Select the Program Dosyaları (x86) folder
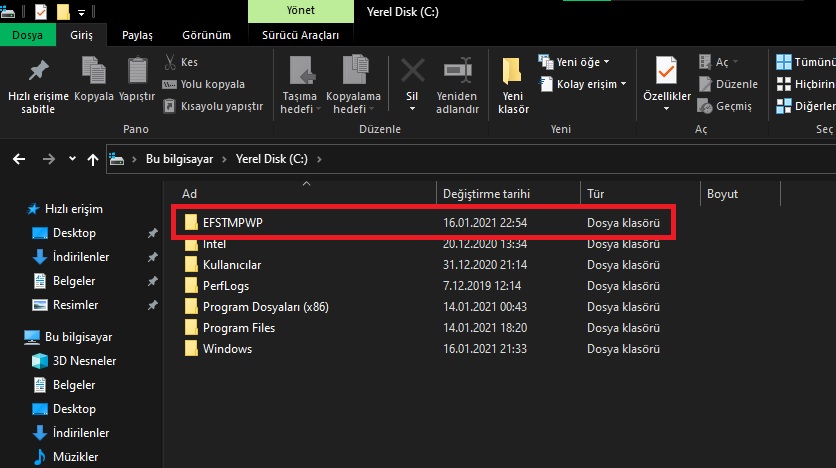Image resolution: width=836 pixels, height=468 pixels. 424,307
